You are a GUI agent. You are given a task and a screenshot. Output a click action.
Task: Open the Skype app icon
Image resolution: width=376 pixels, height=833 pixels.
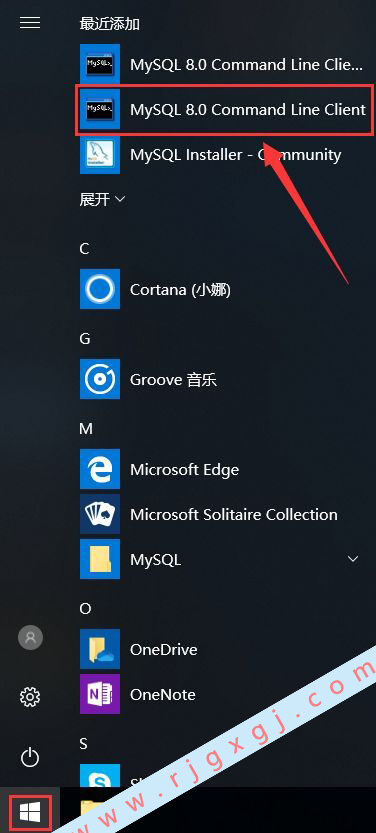100,776
